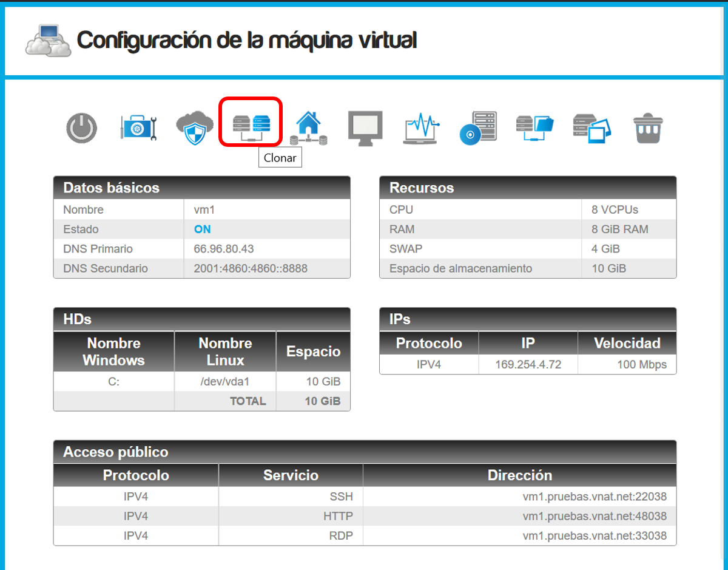The height and width of the screenshot is (570, 728).
Task: Click the ON status value
Action: [x=203, y=229]
